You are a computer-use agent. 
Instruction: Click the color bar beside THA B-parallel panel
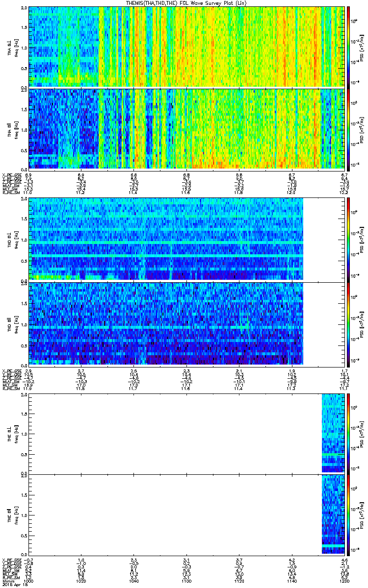point(348,129)
